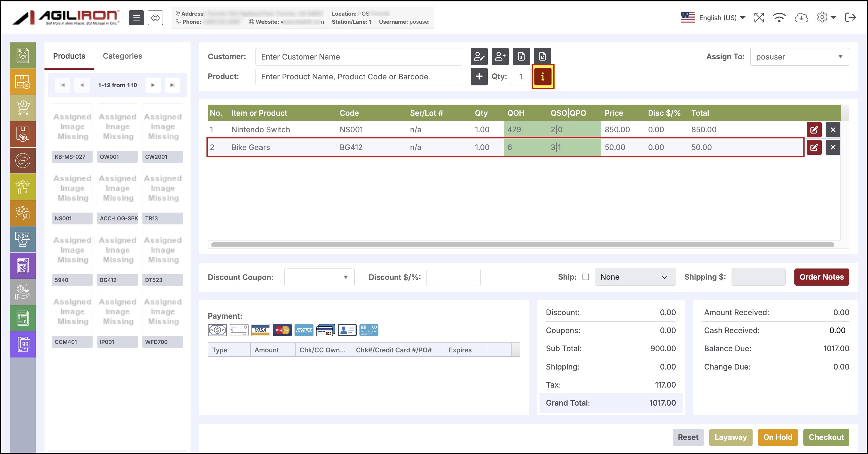The image size is (868, 454).
Task: Open the green invoice list sidebar icon
Action: pos(23,318)
